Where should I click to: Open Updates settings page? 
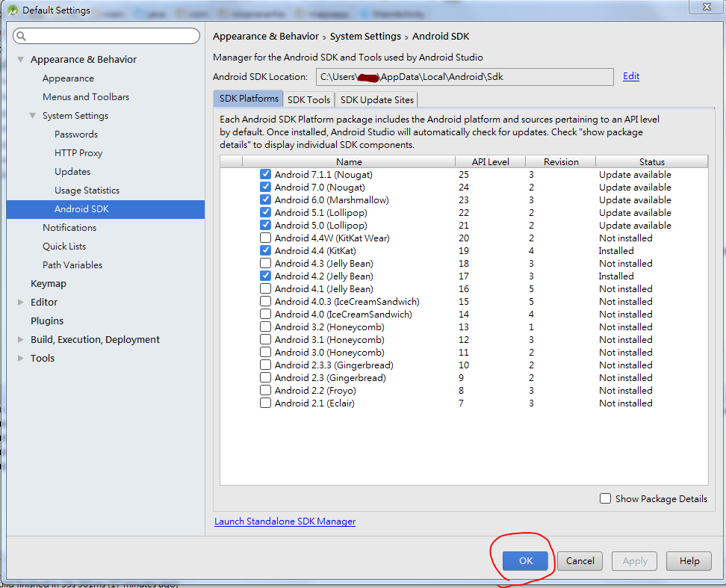(x=72, y=172)
